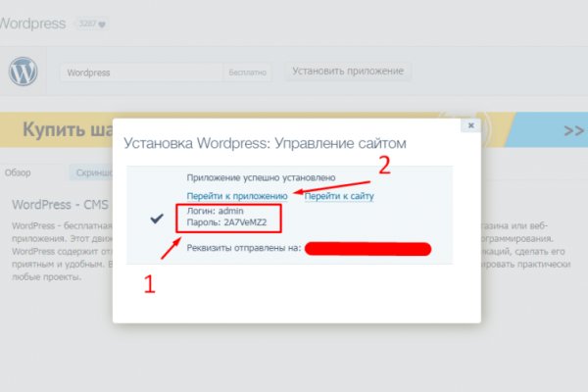
Task: Click the banner's double arrow '>>'
Action: (x=572, y=130)
